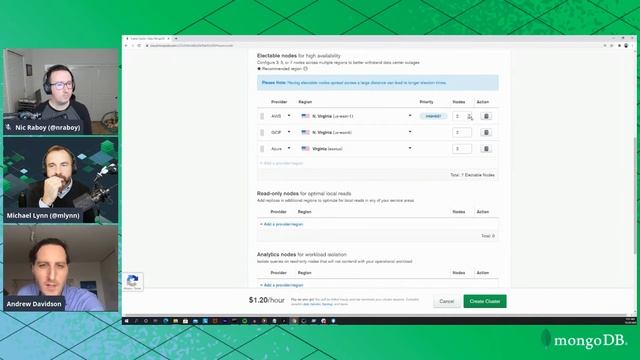Add a provider/region under Analytics nodes

[x=282, y=285]
